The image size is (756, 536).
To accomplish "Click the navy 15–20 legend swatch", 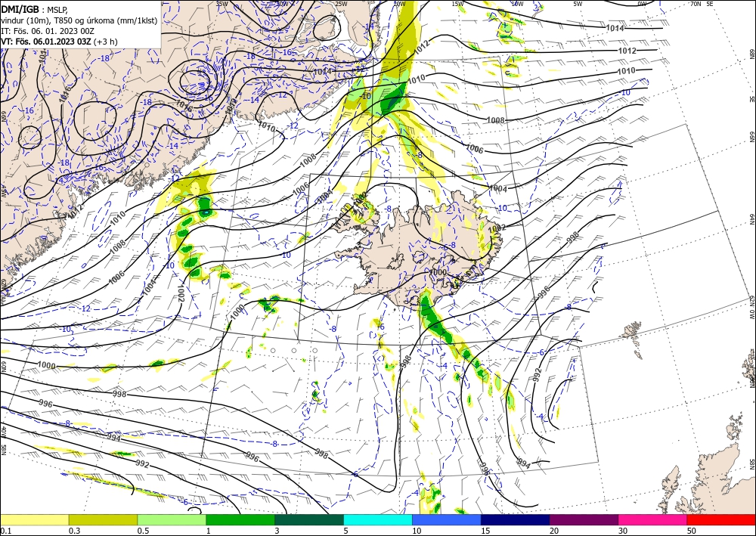I will point(516,519).
